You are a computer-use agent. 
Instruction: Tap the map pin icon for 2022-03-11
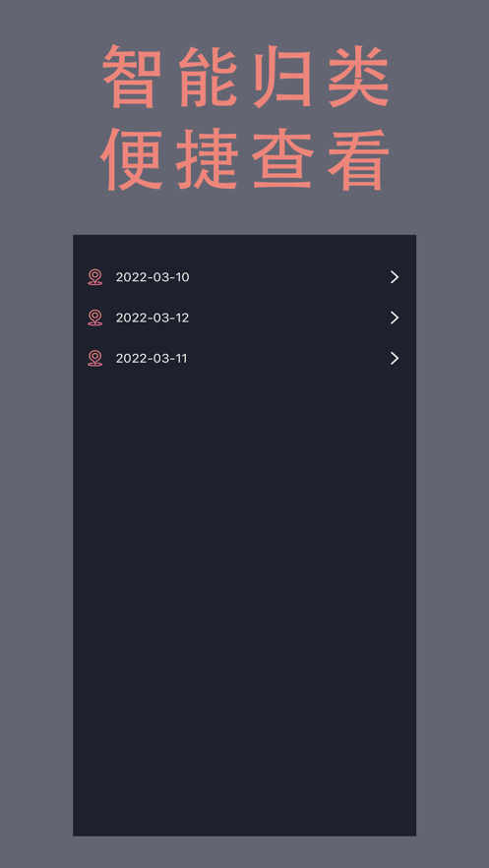click(x=95, y=358)
